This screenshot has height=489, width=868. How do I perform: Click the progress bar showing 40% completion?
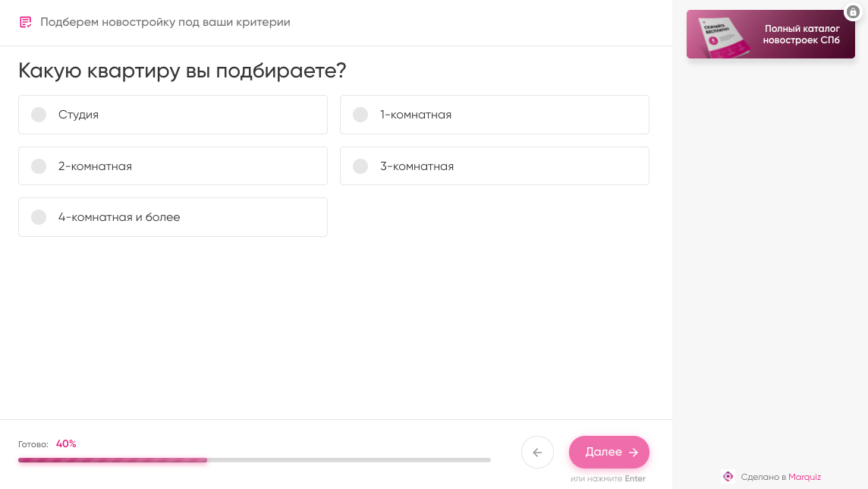[x=255, y=460]
